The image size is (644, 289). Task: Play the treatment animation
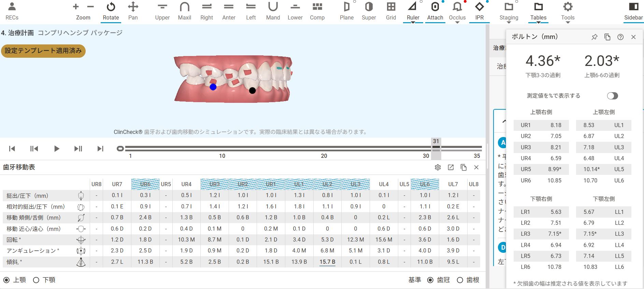(x=57, y=149)
